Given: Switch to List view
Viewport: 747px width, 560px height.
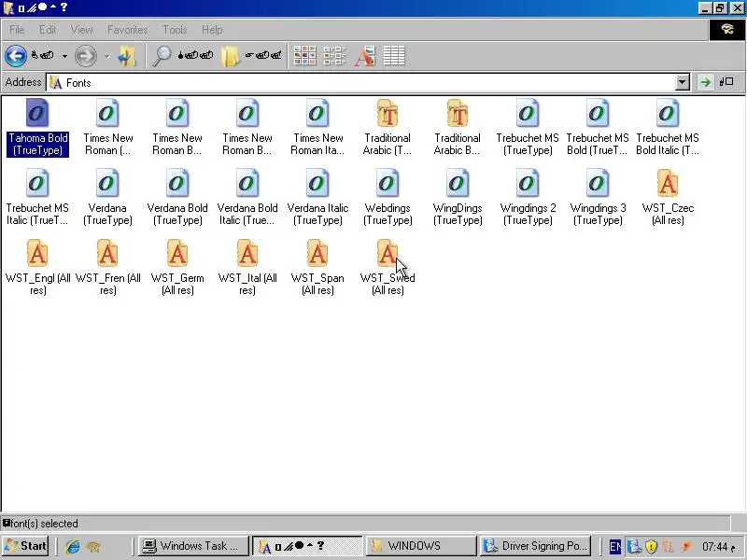Looking at the screenshot, I should point(334,56).
